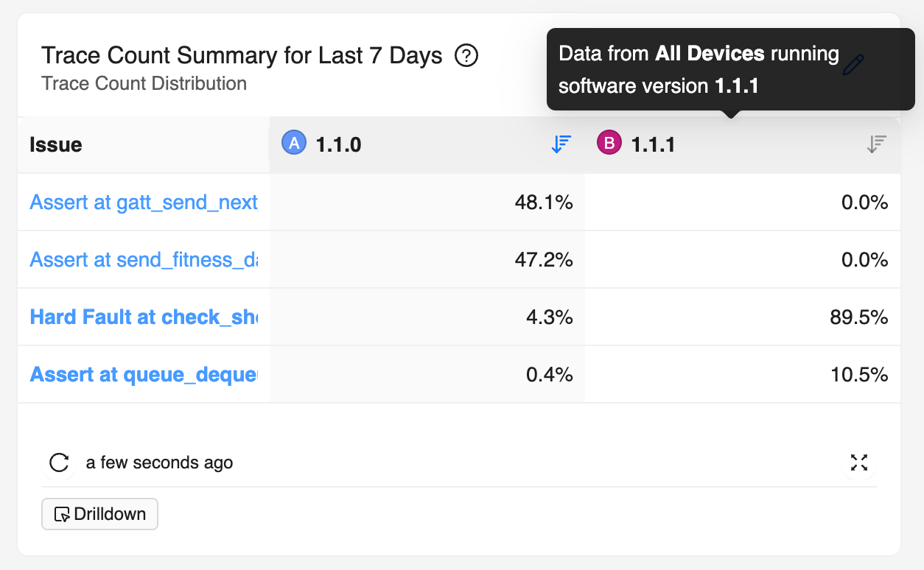Click the pencil edit icon
This screenshot has width=924, height=570.
853,66
